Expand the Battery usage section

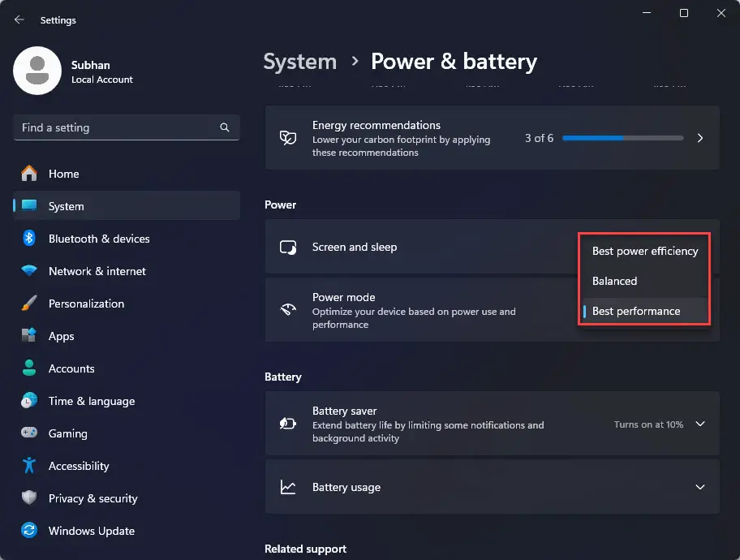(x=700, y=487)
